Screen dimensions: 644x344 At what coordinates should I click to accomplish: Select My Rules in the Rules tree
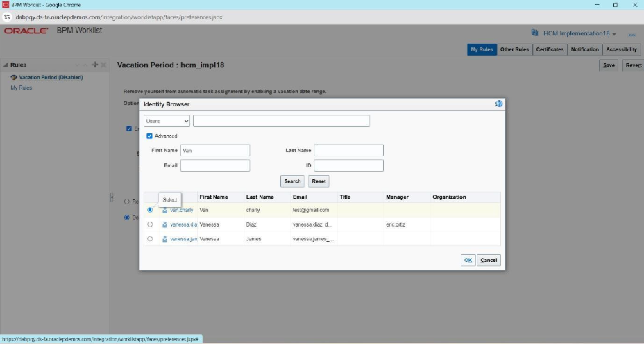(22, 88)
